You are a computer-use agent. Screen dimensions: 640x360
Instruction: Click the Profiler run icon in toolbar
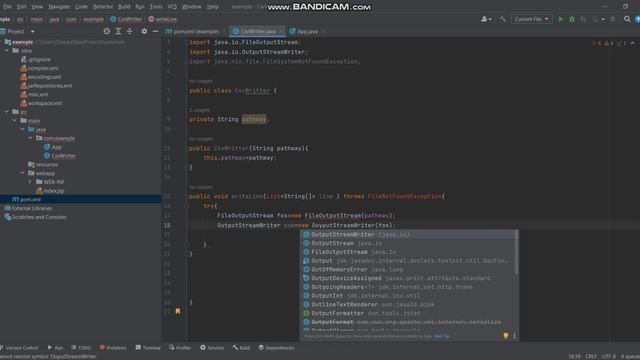pyautogui.click(x=595, y=19)
